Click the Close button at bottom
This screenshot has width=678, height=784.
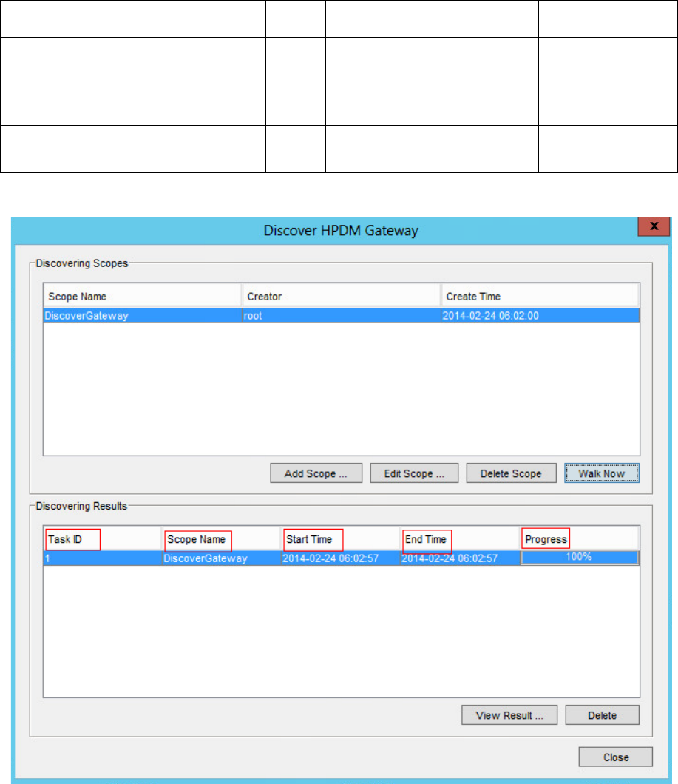[615, 757]
